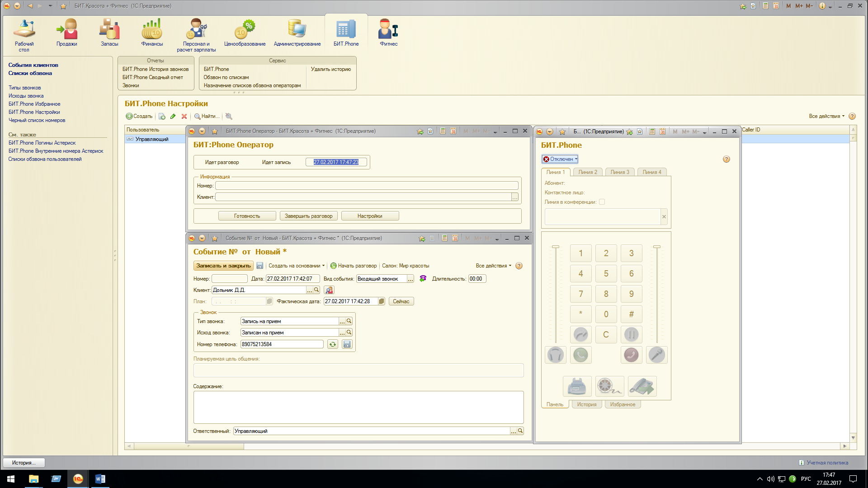Open the Запасы section

point(109,33)
